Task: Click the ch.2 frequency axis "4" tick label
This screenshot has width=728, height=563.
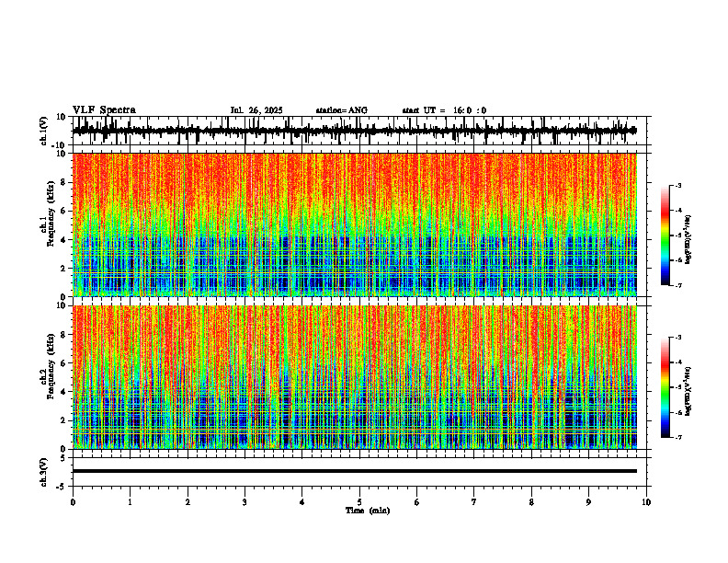Action: tap(64, 392)
